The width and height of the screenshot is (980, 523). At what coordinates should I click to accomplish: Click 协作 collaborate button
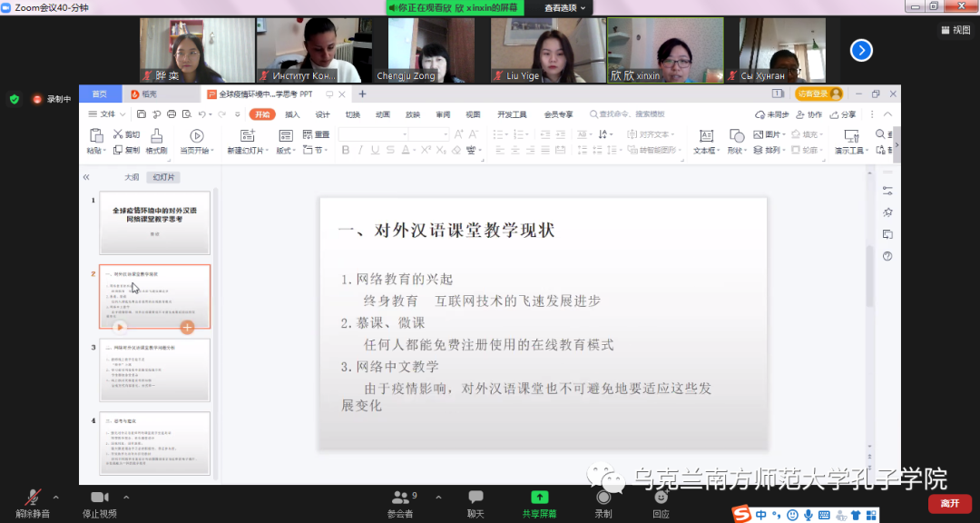(808, 114)
